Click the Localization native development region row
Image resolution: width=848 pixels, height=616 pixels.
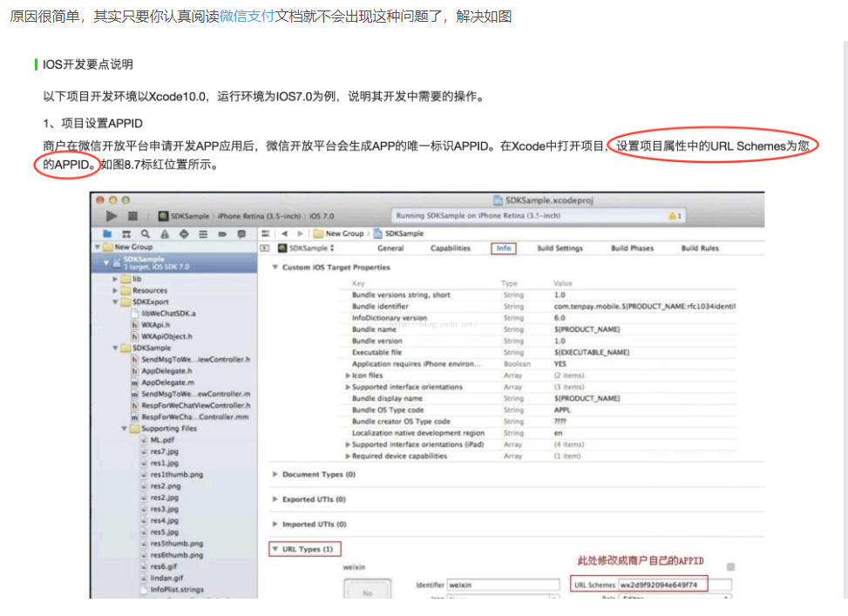538,433
